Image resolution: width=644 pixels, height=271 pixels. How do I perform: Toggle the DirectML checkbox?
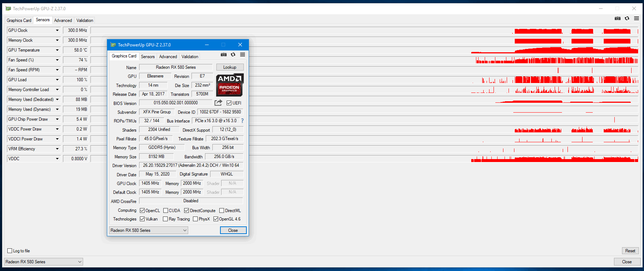point(222,211)
